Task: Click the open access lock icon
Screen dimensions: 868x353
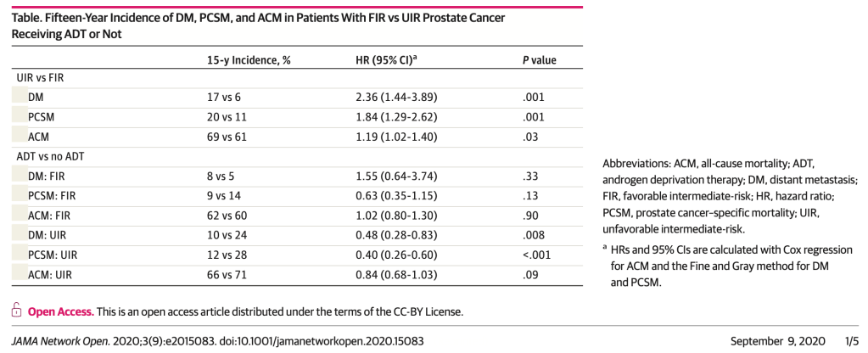Action: (x=16, y=311)
